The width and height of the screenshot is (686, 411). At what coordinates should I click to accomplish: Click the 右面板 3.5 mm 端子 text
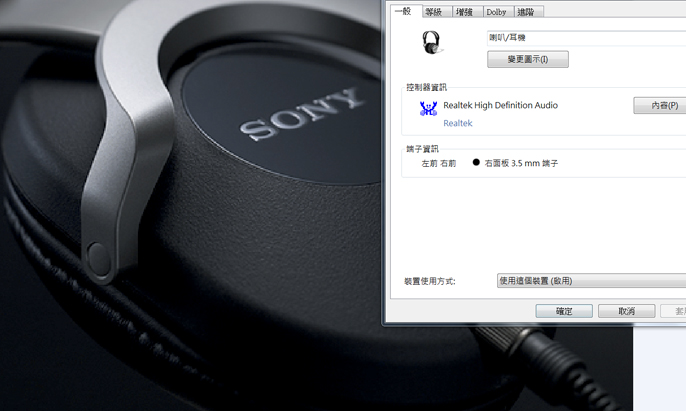pyautogui.click(x=521, y=163)
